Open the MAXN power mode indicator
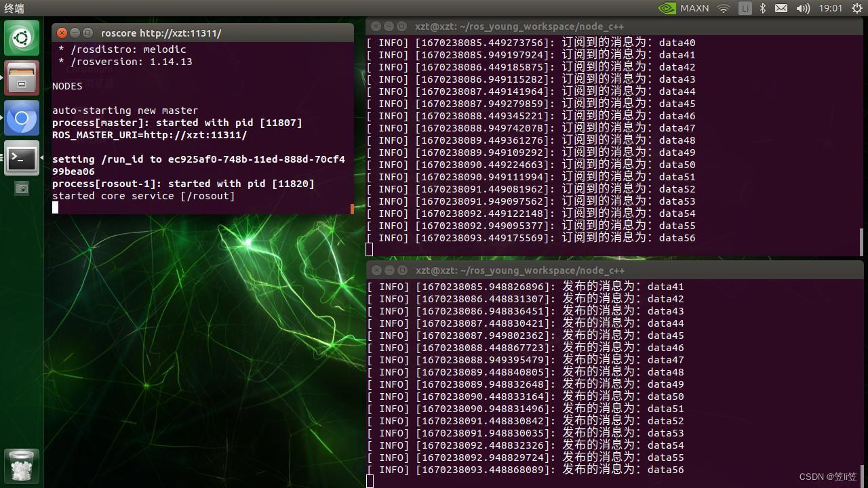This screenshot has width=868, height=488. point(694,8)
